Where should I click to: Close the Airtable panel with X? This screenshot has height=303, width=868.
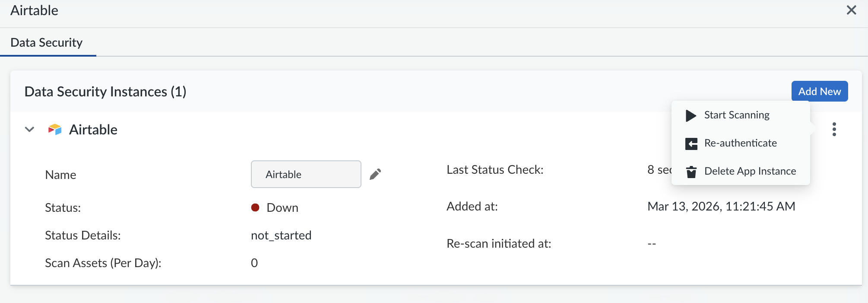tap(851, 10)
